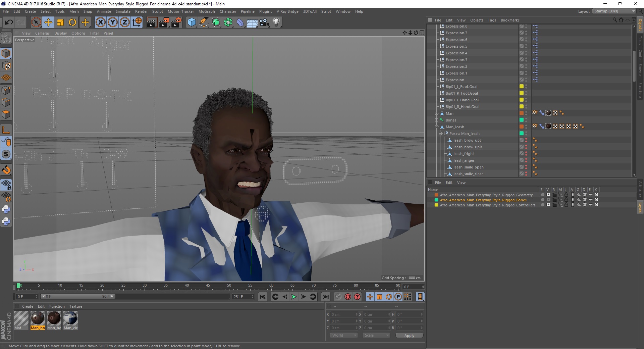Collapse the Man_leash object tree

(x=437, y=127)
